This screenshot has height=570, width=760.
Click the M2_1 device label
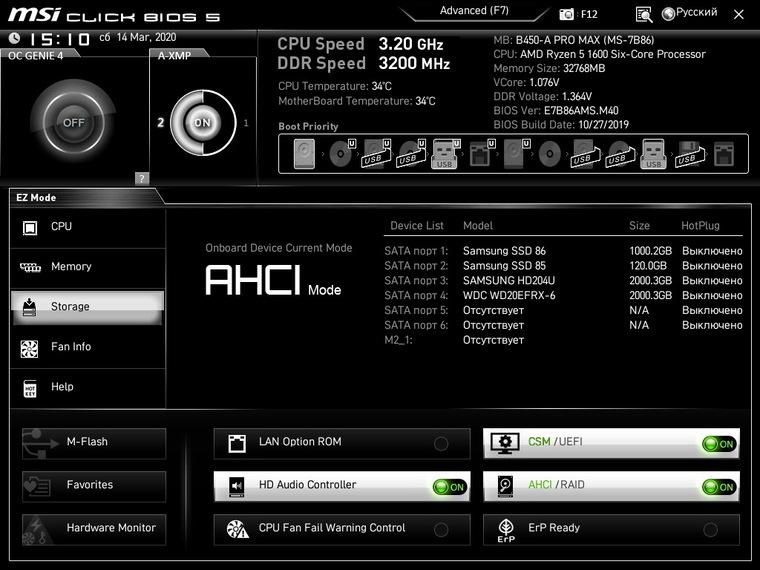tap(398, 340)
